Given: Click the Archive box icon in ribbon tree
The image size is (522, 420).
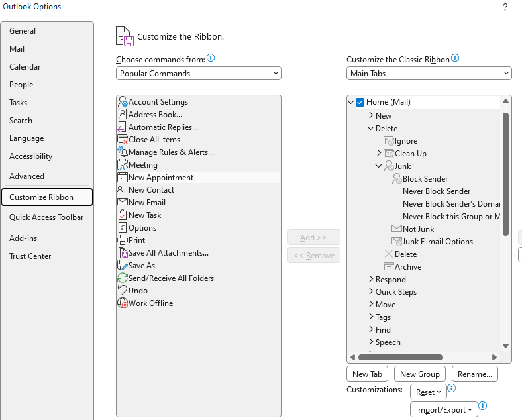Looking at the screenshot, I should 388,266.
